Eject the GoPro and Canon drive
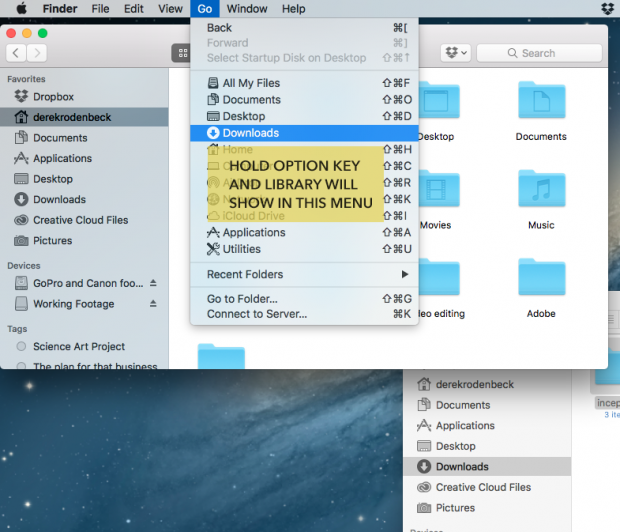Image resolution: width=620 pixels, height=532 pixels. [153, 283]
